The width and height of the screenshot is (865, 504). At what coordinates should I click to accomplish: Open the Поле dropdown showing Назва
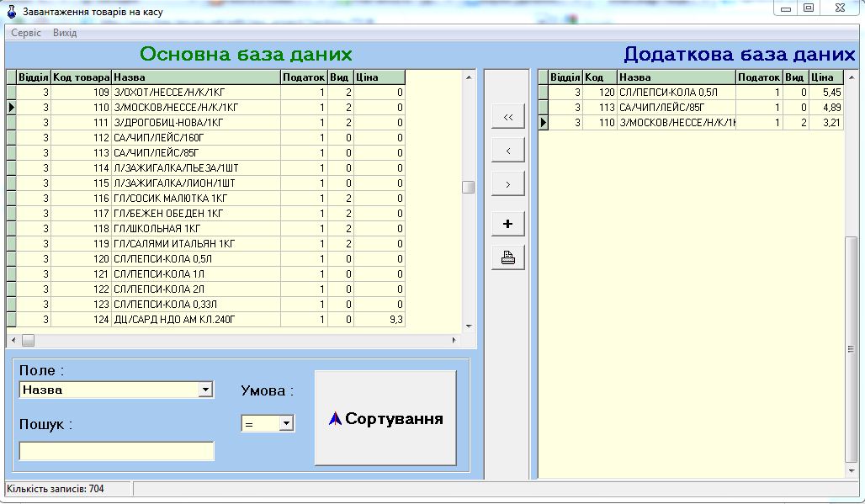pyautogui.click(x=114, y=390)
